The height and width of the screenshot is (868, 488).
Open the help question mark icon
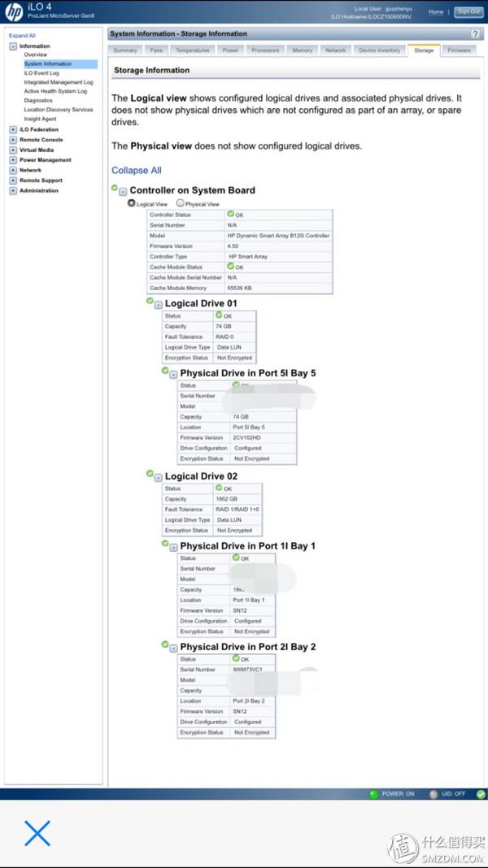pos(475,34)
